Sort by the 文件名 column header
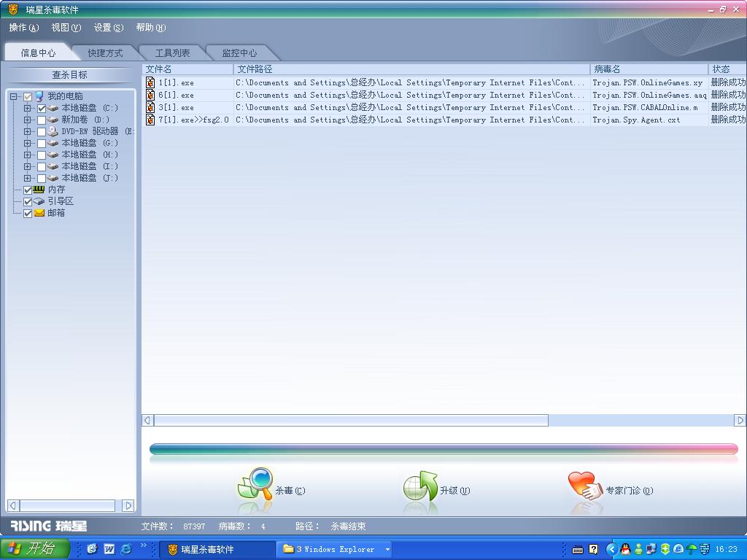Image resolution: width=747 pixels, height=560 pixels. coord(187,69)
